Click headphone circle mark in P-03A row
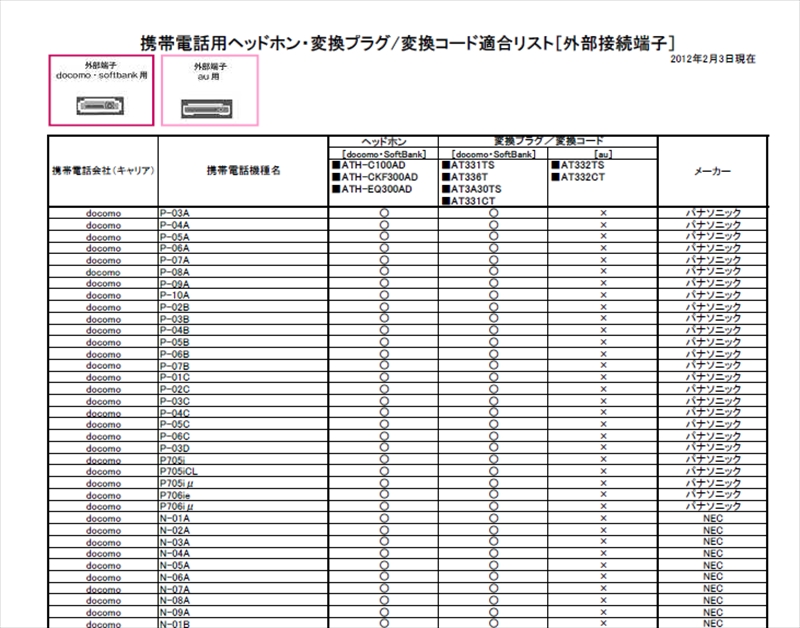 point(384,213)
